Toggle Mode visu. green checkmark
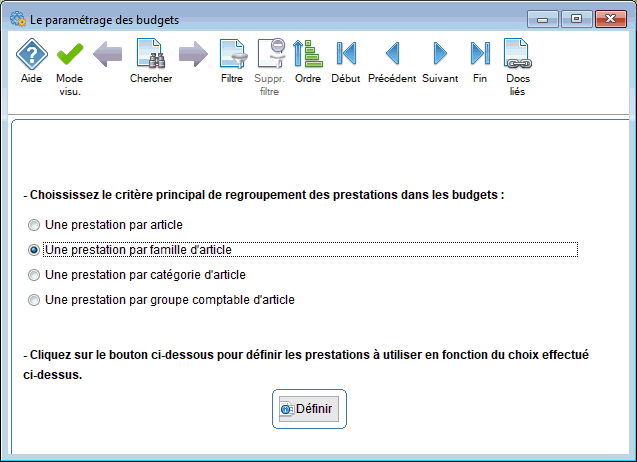Image resolution: width=637 pixels, height=462 pixels. click(x=70, y=54)
